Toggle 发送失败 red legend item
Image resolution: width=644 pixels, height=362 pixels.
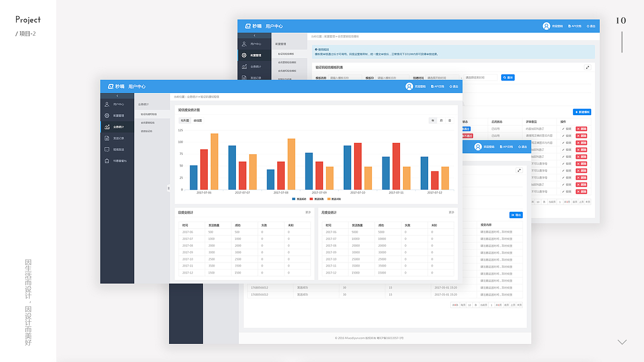(317, 199)
